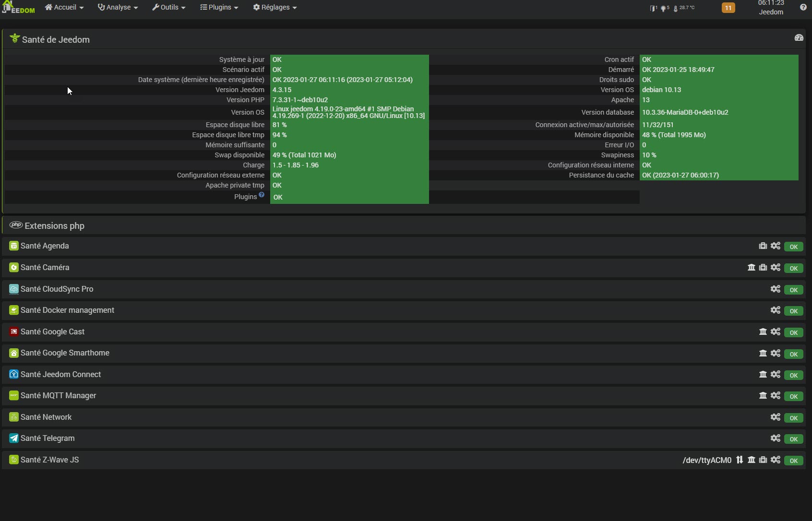Expand the Réglages menu
Screen dimensions: 812x521
(x=275, y=8)
